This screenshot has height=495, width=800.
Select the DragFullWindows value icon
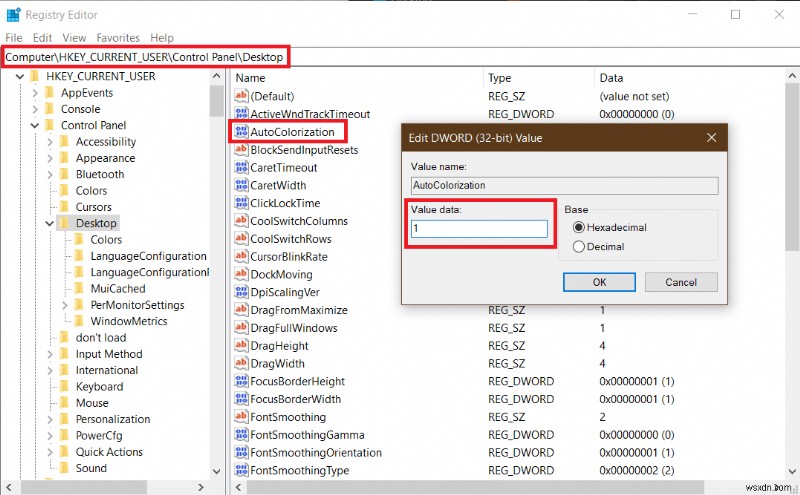coord(241,328)
